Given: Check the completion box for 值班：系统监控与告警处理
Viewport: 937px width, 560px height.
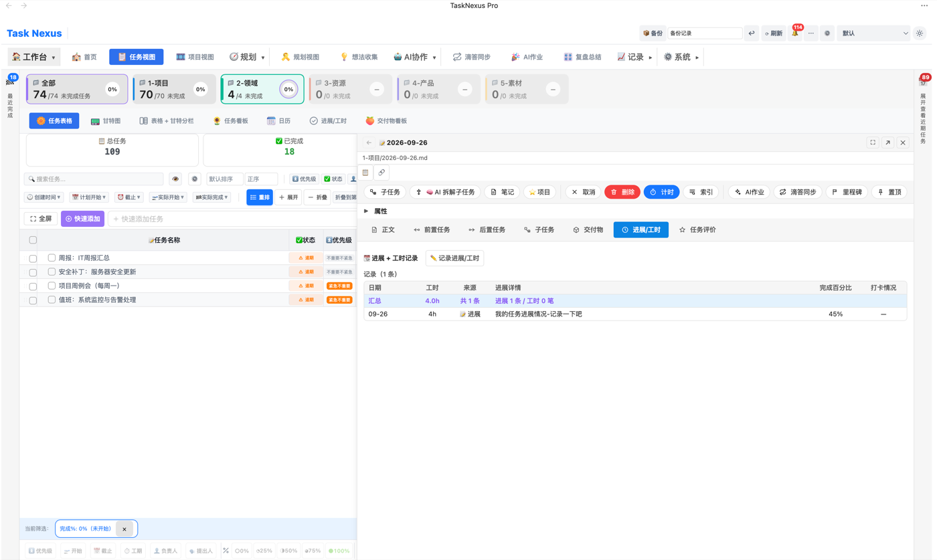Looking at the screenshot, I should [52, 300].
